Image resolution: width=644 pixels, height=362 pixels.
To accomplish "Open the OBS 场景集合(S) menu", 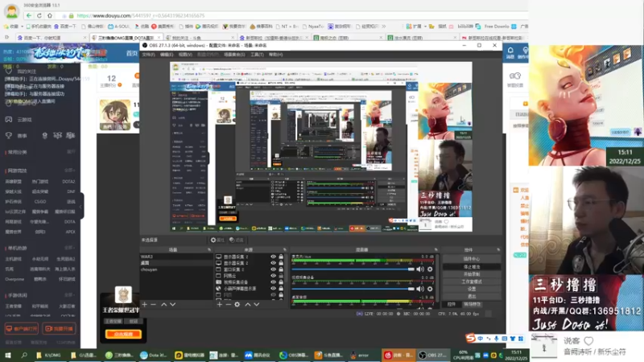I will coord(234,55).
